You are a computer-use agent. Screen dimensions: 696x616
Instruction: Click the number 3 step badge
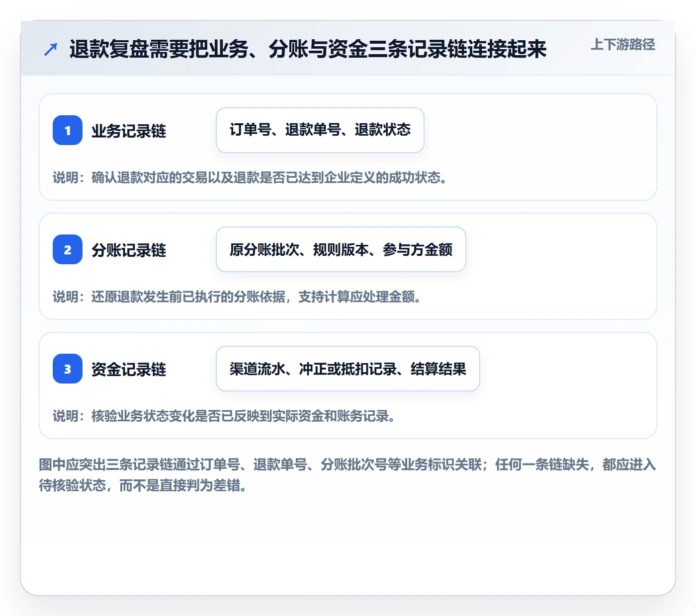68,369
